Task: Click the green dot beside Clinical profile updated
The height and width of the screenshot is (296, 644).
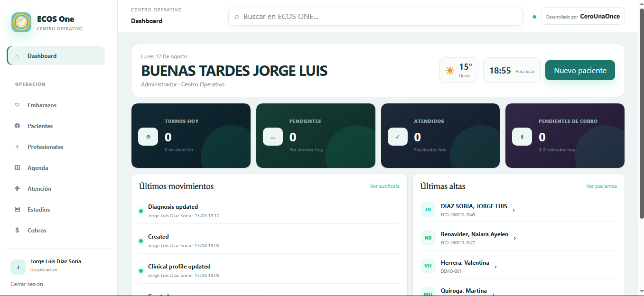Action: click(x=140, y=271)
